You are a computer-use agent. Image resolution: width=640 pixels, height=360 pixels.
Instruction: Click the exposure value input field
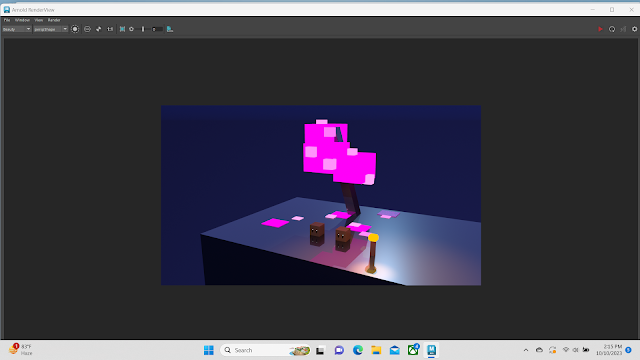(157, 29)
